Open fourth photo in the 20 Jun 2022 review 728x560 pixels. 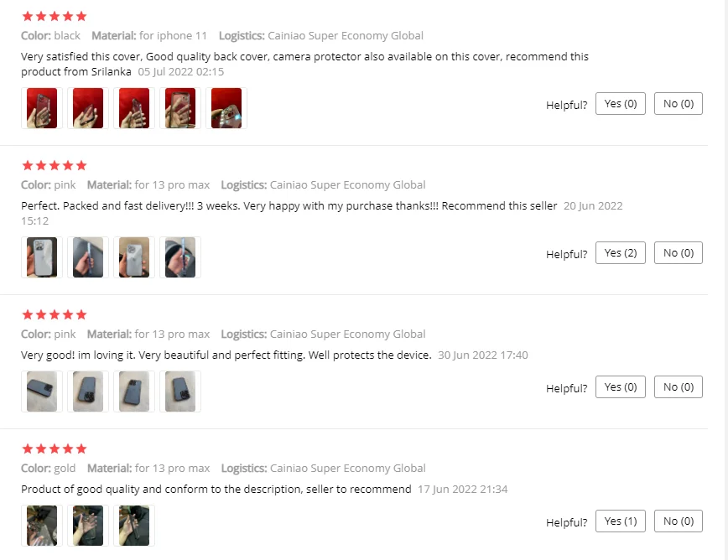180,257
